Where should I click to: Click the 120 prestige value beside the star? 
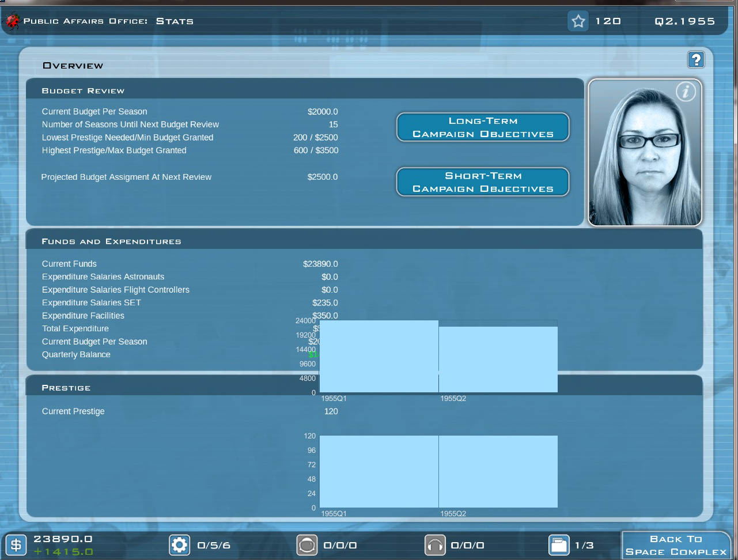(608, 21)
